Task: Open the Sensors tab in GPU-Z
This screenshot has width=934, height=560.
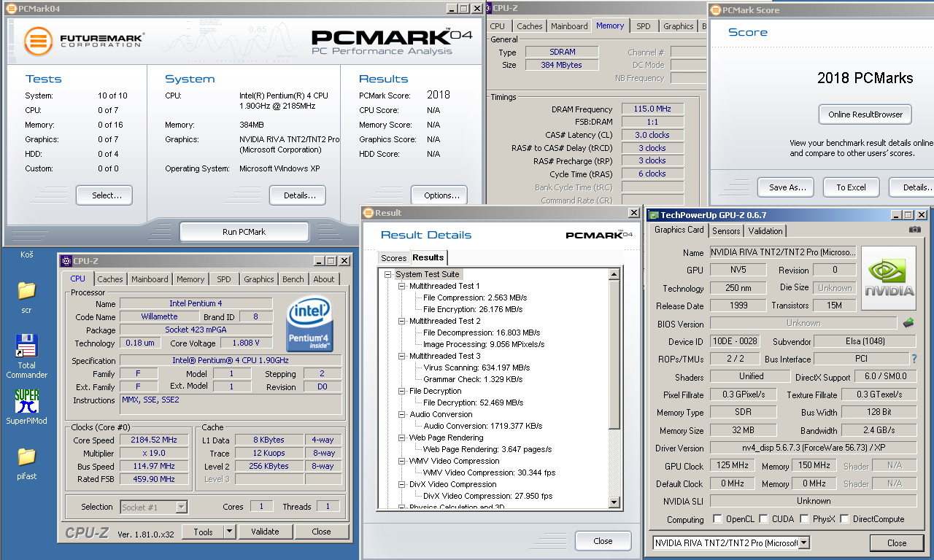Action: pos(726,231)
